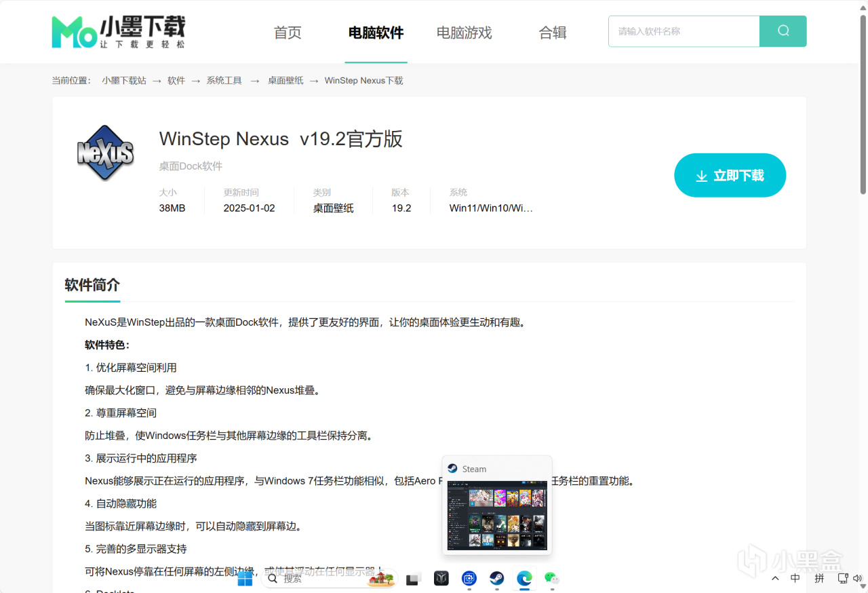
Task: Expand the hidden system tray icons
Action: tap(775, 579)
